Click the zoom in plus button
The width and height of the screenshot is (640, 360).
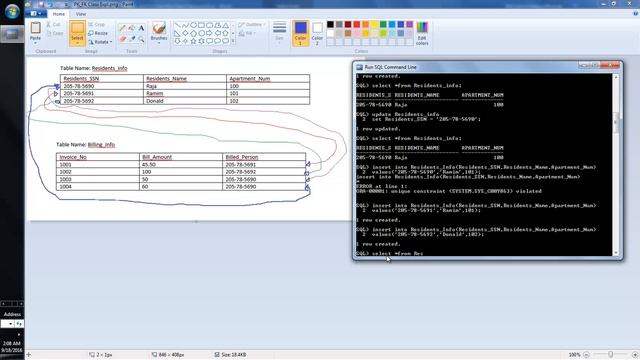(635, 355)
